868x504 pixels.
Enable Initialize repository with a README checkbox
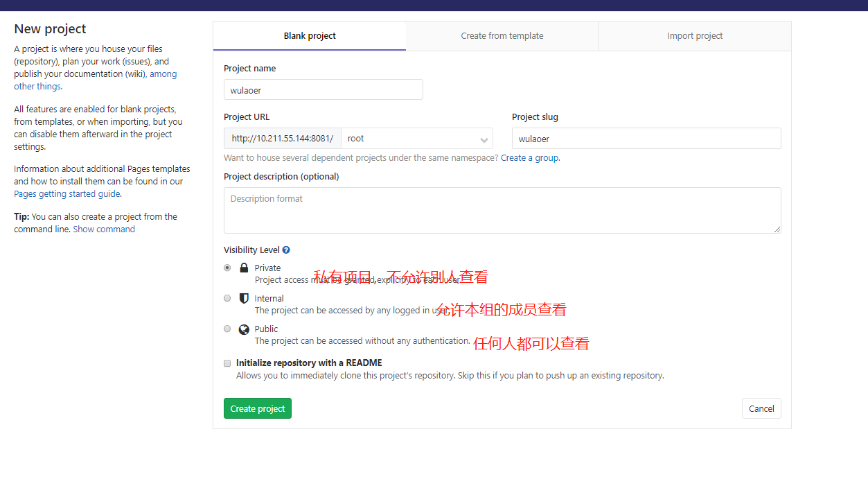pyautogui.click(x=227, y=363)
